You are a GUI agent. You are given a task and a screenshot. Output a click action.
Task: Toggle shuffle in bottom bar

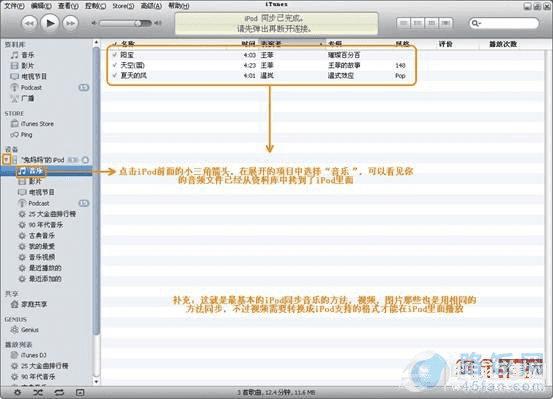[38, 392]
